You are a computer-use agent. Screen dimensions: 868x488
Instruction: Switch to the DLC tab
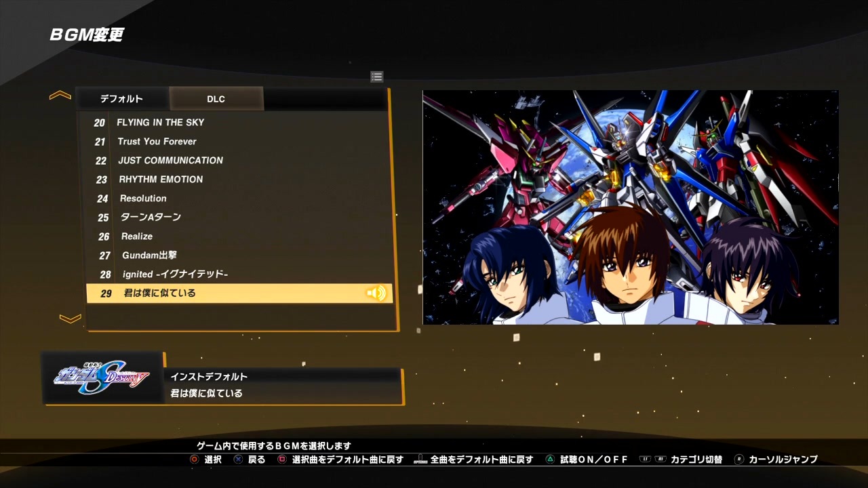(216, 99)
